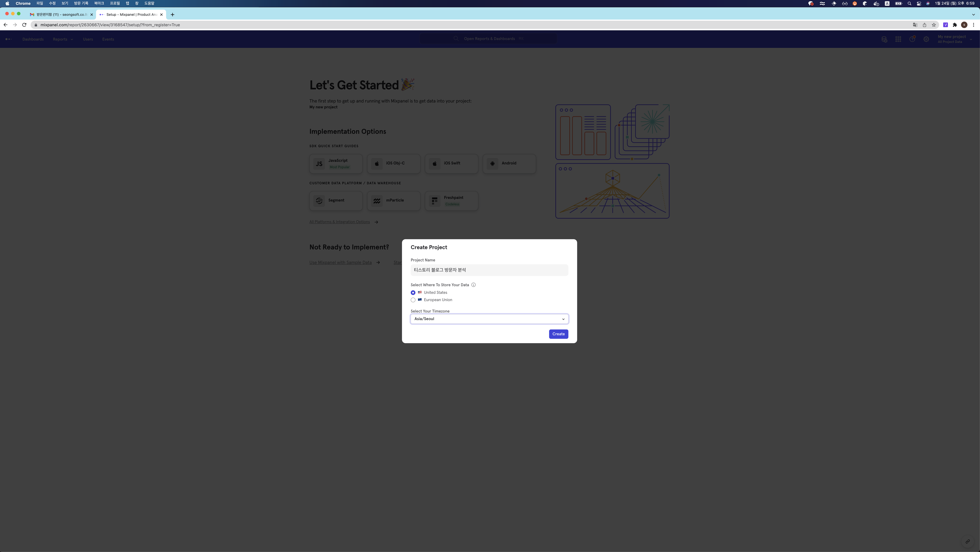Click the Freshpaint integration card
This screenshot has width=980, height=552.
(x=452, y=201)
